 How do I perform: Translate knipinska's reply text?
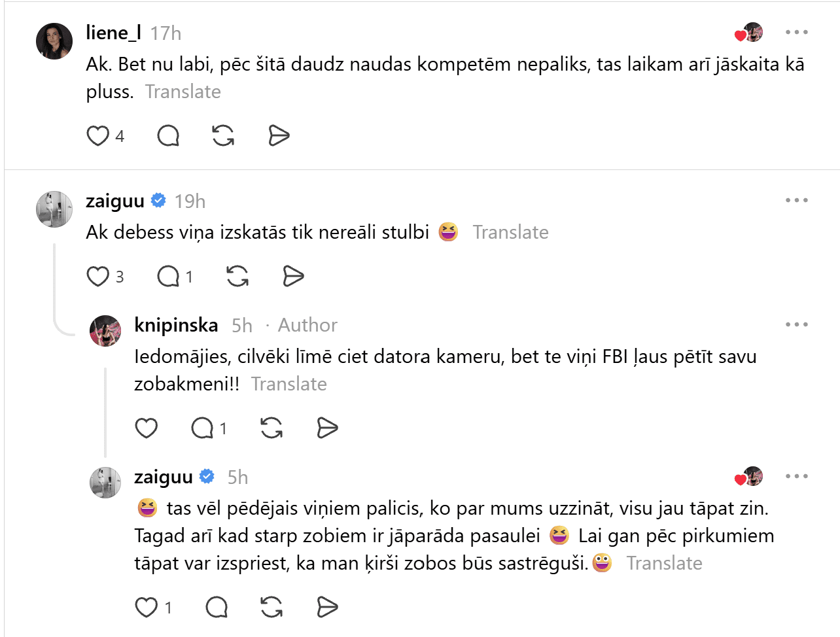point(289,384)
